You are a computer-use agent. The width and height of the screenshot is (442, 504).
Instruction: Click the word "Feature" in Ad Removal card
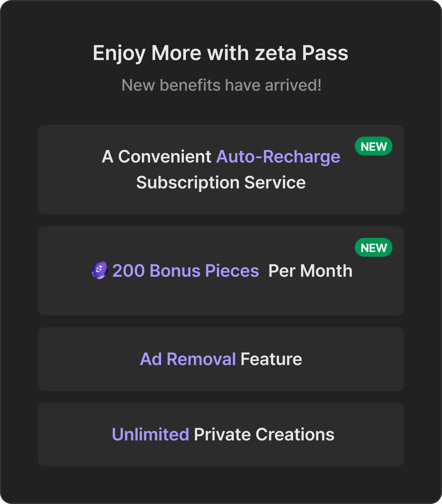coord(271,359)
